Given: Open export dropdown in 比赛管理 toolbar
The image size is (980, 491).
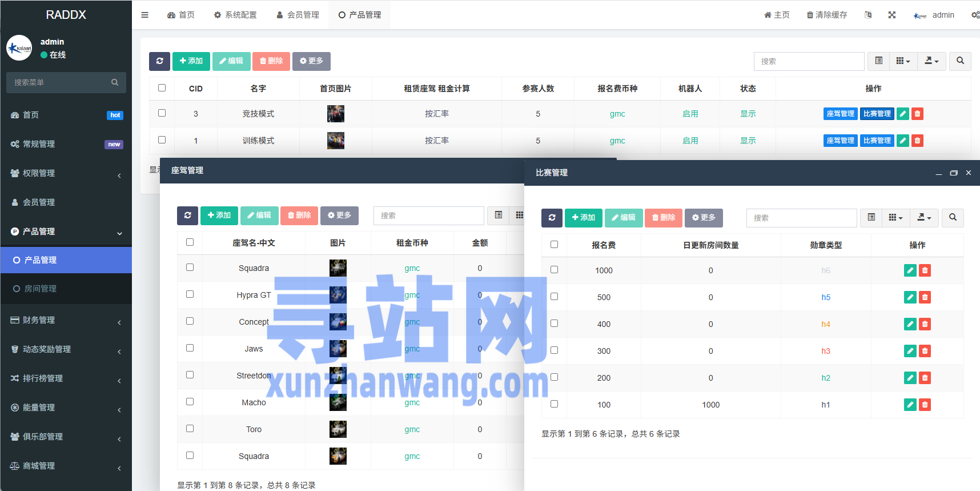Looking at the screenshot, I should click(x=924, y=218).
